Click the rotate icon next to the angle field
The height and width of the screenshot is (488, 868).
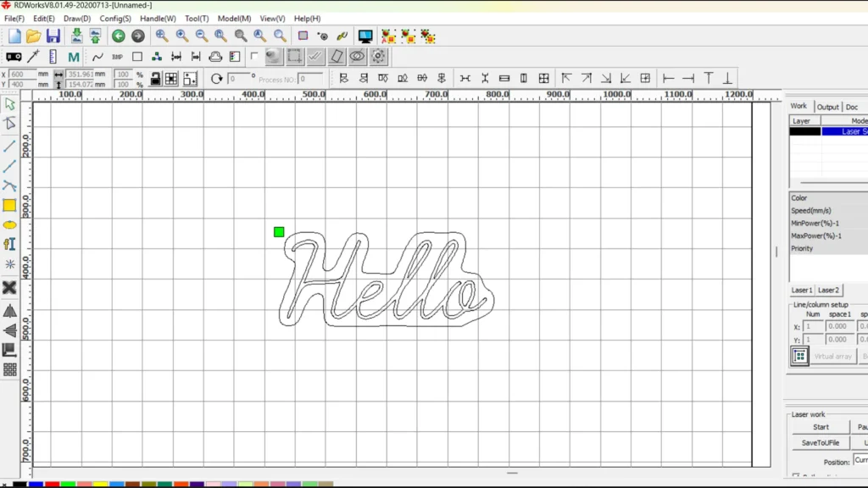pyautogui.click(x=216, y=79)
